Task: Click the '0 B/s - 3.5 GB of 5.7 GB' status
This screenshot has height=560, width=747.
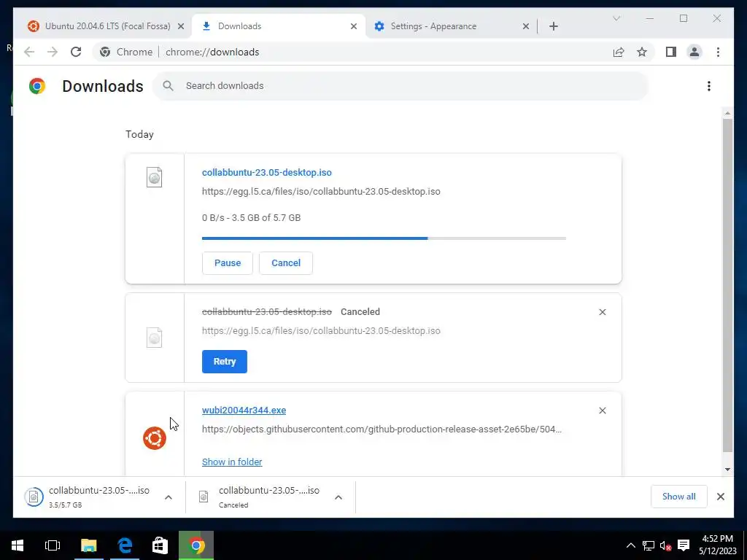Action: pos(251,217)
